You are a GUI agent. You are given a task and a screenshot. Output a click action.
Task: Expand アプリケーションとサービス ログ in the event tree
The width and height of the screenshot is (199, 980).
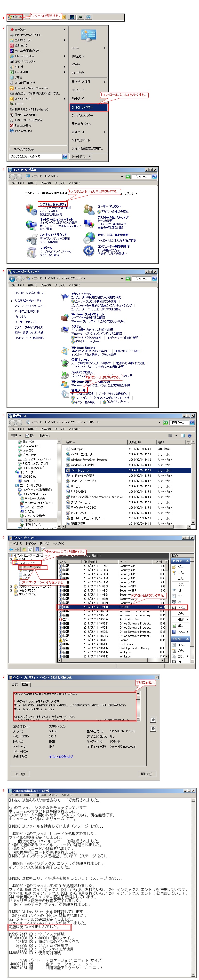coord(11,586)
